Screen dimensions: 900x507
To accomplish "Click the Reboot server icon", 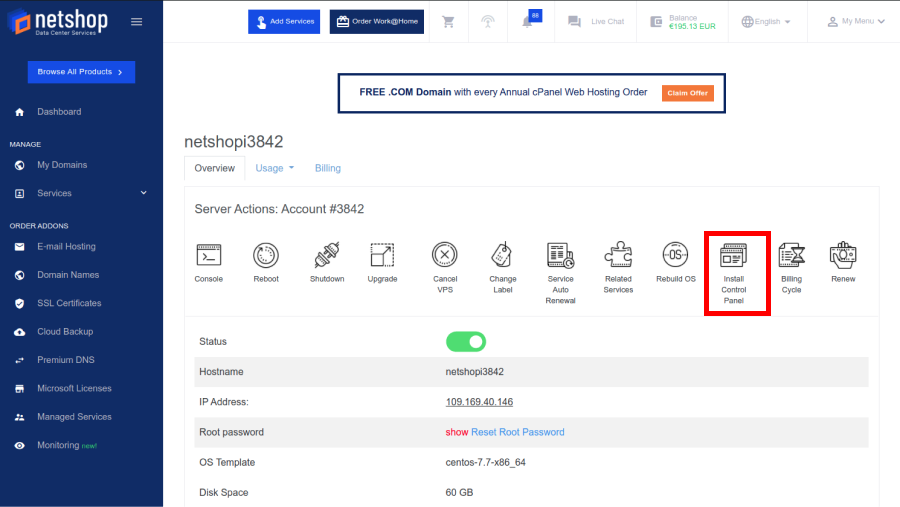I will pos(266,263).
